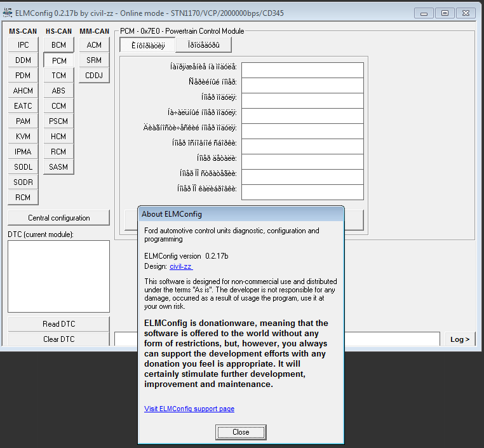This screenshot has height=448, width=484.
Task: Expand the Log panel
Action: (x=460, y=339)
